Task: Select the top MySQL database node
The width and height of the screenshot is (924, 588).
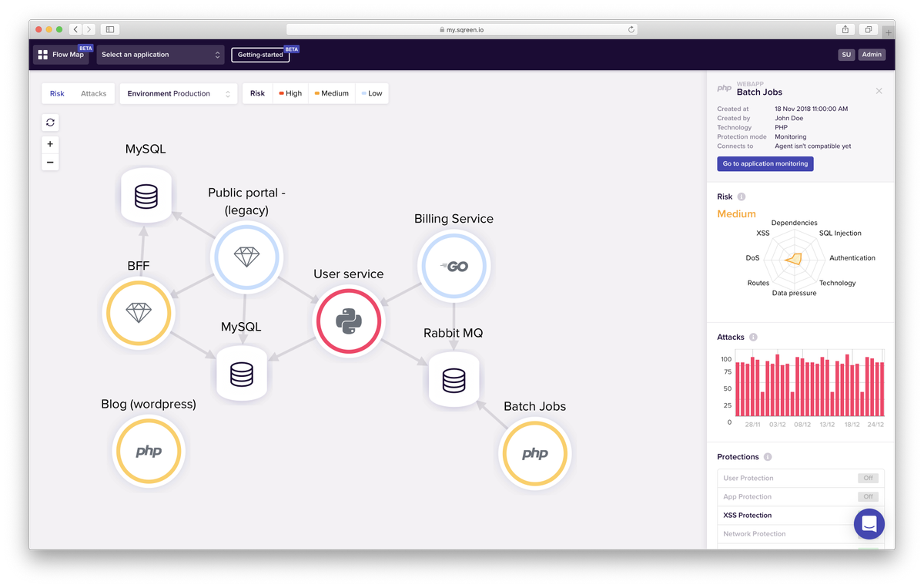Action: click(146, 196)
